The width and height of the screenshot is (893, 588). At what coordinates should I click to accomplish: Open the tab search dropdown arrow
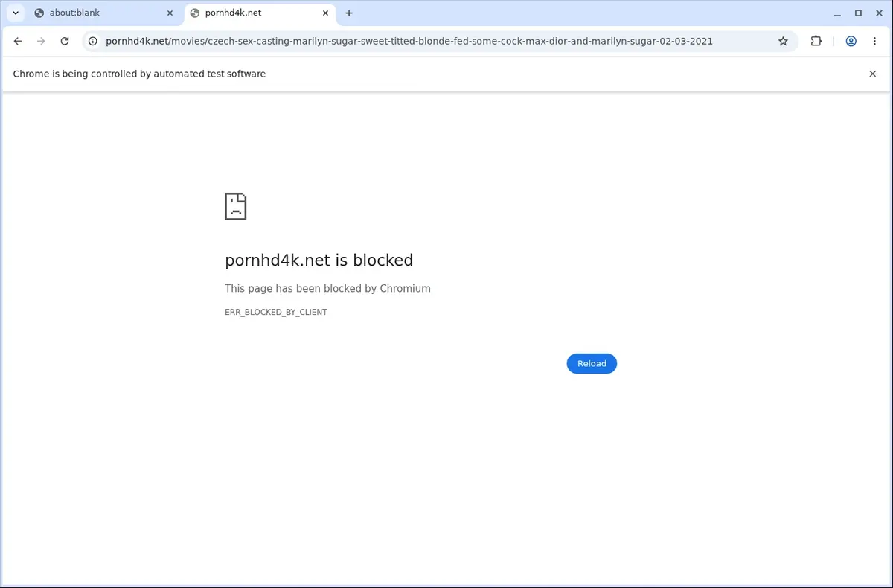pyautogui.click(x=16, y=13)
